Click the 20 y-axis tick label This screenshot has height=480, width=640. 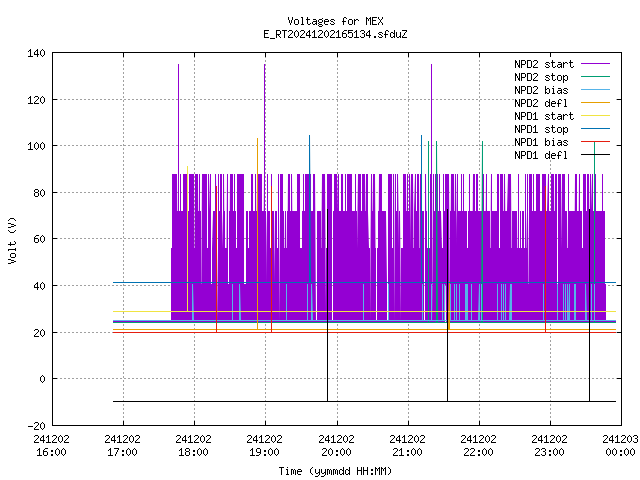[39, 333]
